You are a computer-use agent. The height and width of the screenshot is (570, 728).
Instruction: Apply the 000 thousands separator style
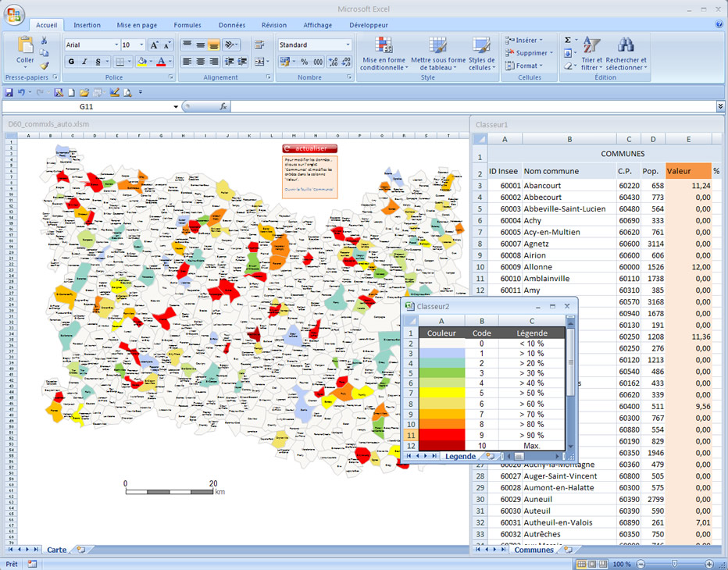[x=318, y=61]
